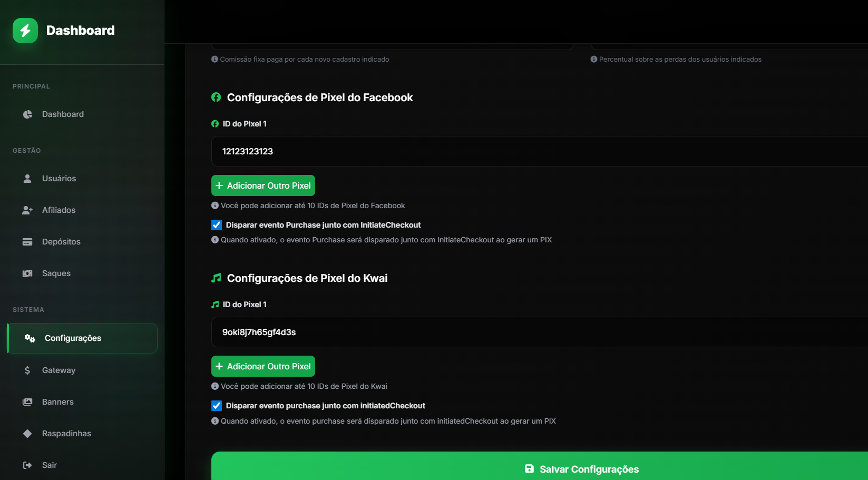Click the Sair logout icon

27,465
